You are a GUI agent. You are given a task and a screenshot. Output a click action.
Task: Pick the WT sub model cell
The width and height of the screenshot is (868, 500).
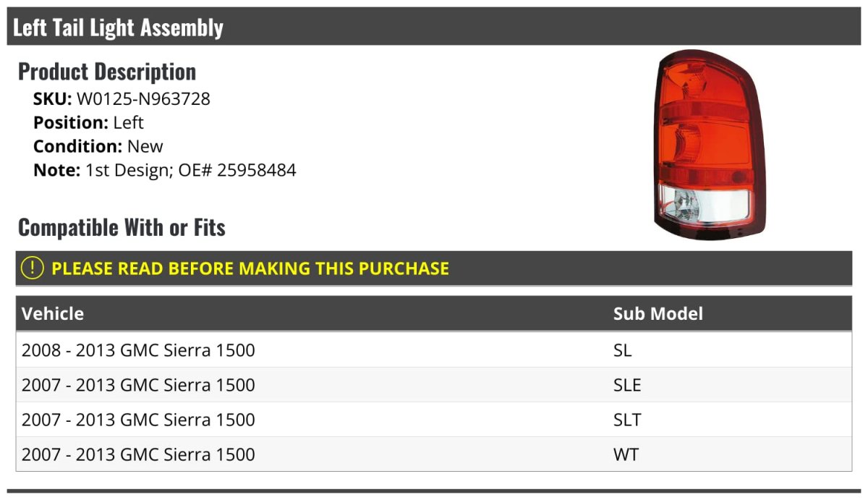click(x=626, y=454)
